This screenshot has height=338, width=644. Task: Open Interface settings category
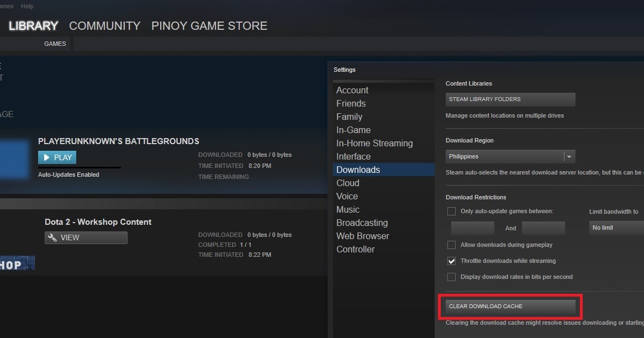coord(384,156)
